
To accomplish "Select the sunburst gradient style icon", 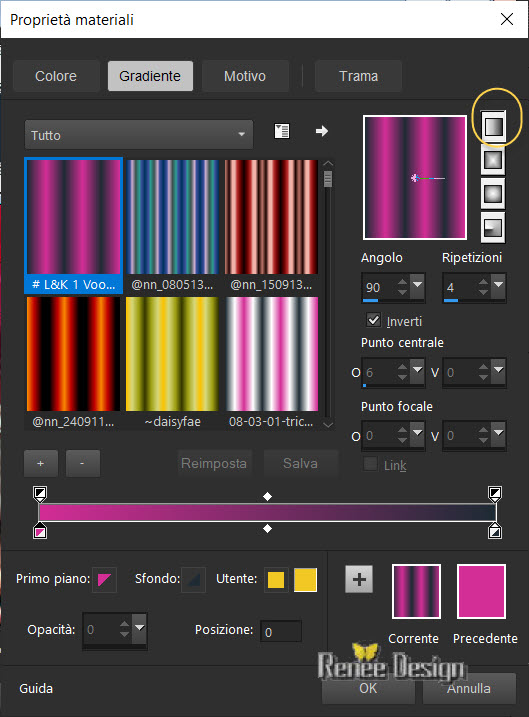I will (x=493, y=194).
